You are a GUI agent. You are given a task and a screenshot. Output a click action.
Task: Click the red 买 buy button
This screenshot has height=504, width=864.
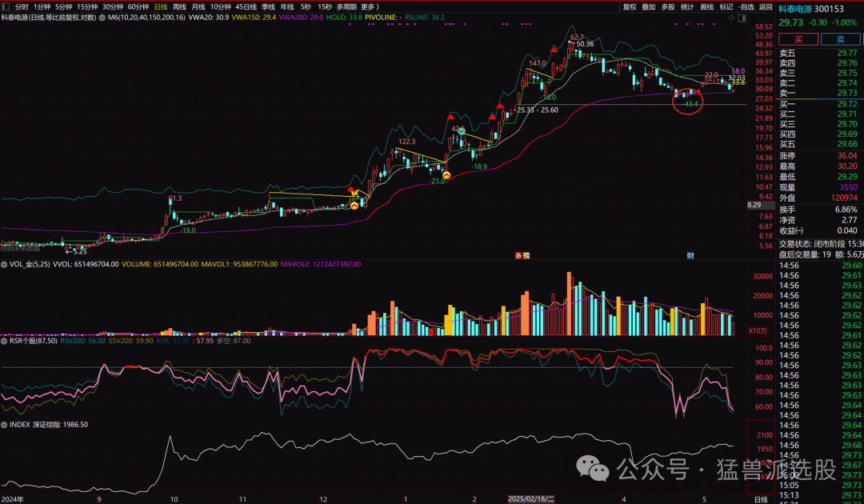798,39
